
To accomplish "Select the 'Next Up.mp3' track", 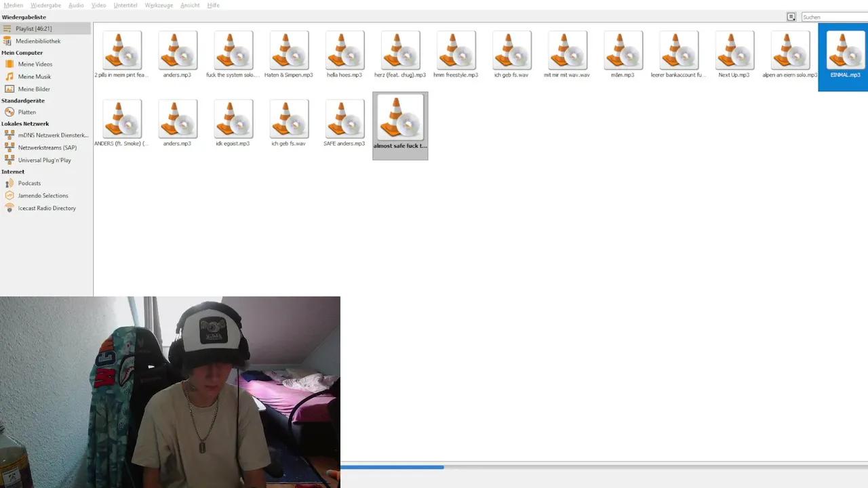I will (734, 54).
